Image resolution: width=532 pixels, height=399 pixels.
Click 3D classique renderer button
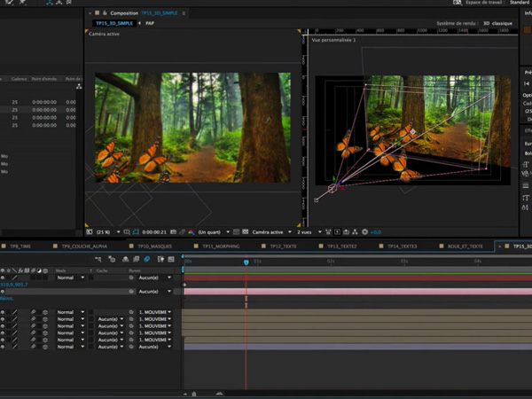(x=497, y=23)
